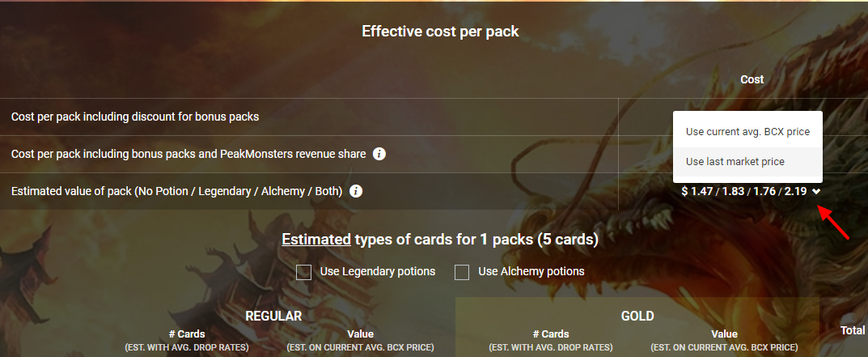Click the 'Effective cost per pack' heading
The height and width of the screenshot is (357, 868).
[440, 32]
